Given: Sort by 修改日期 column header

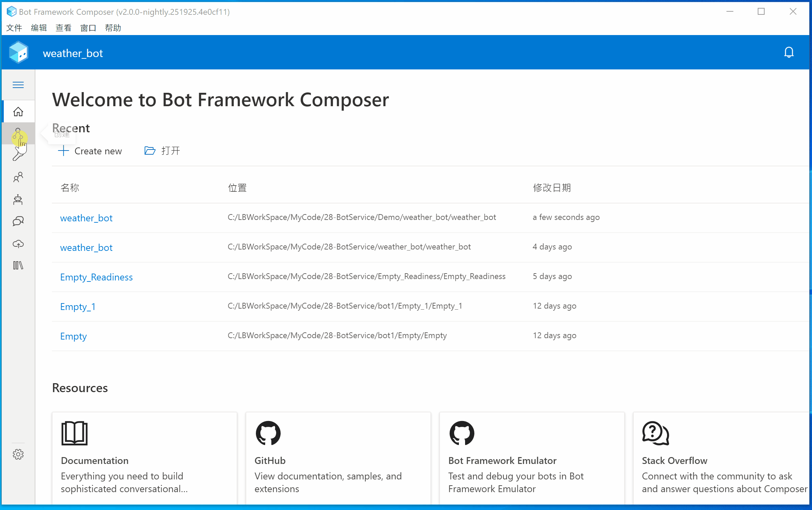Looking at the screenshot, I should (552, 188).
